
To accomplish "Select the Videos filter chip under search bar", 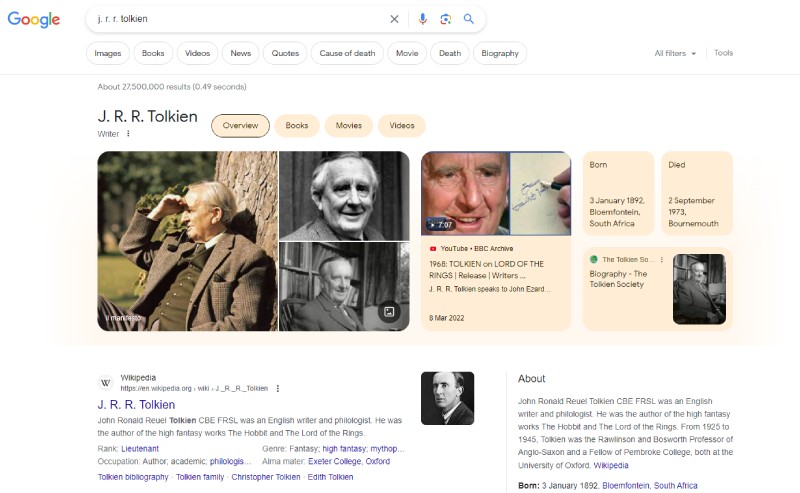I will pyautogui.click(x=197, y=53).
